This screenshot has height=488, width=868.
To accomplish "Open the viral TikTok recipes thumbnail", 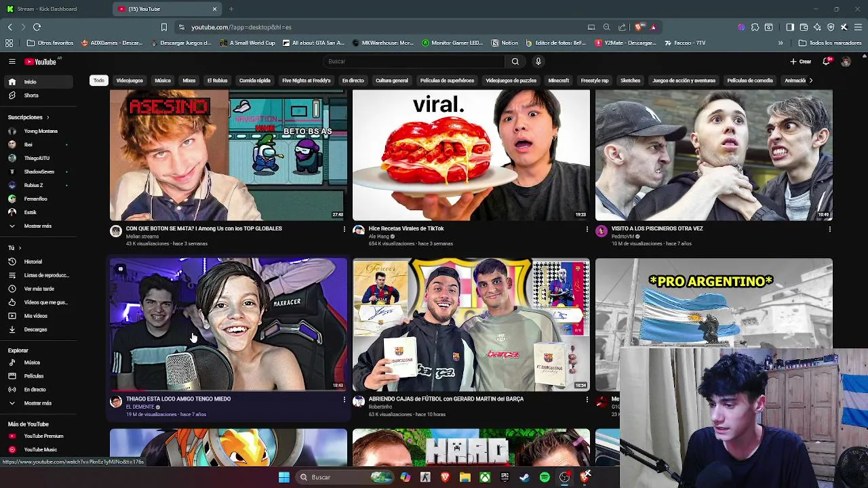I will [471, 155].
